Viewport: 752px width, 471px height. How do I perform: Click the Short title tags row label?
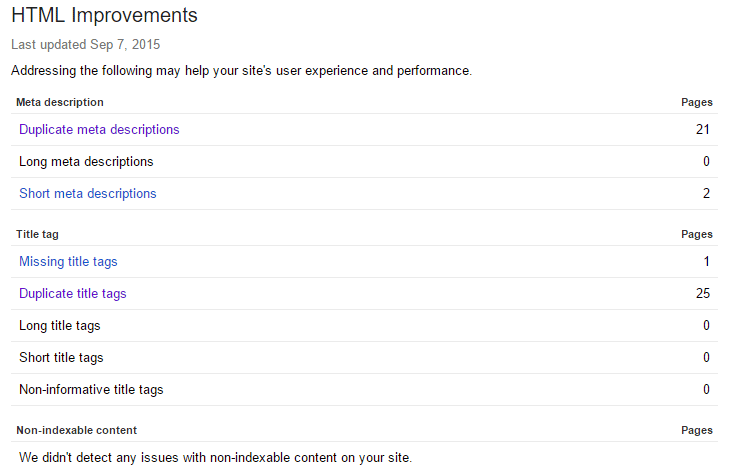point(61,358)
